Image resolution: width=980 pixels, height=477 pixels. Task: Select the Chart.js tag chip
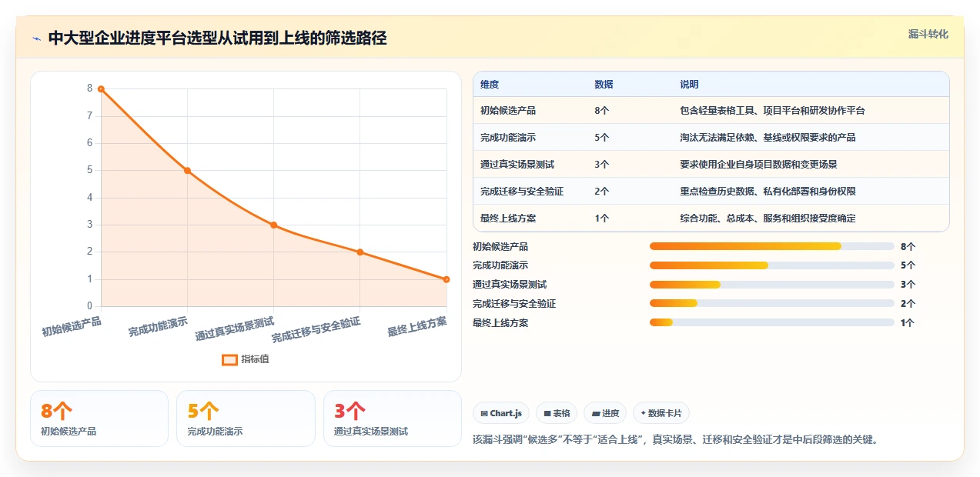click(500, 413)
